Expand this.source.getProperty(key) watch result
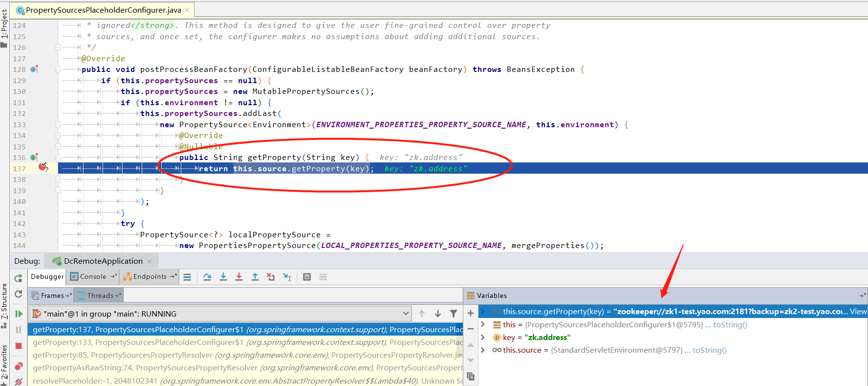 pyautogui.click(x=483, y=312)
